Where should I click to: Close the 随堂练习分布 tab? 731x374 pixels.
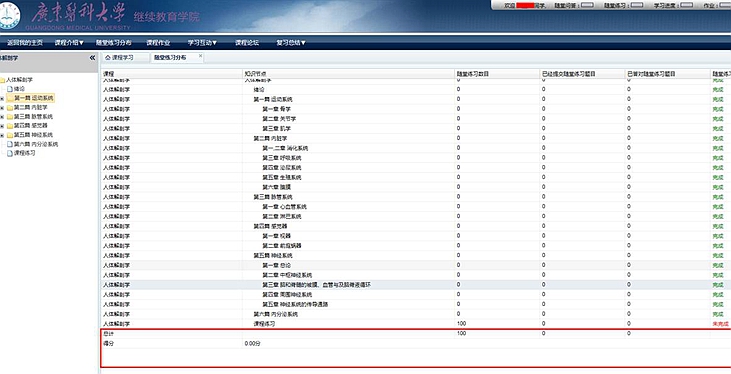tap(200, 55)
